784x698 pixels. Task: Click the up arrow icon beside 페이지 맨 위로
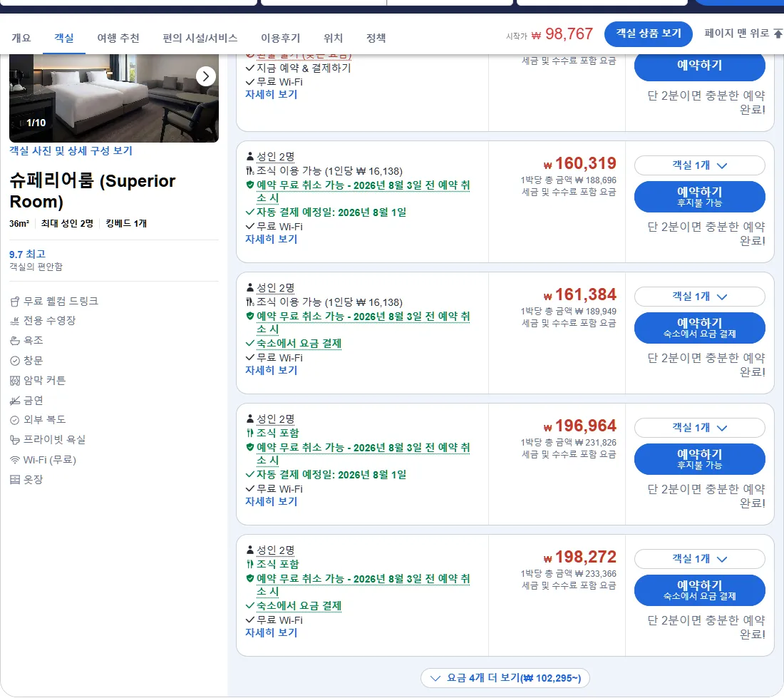click(x=778, y=34)
